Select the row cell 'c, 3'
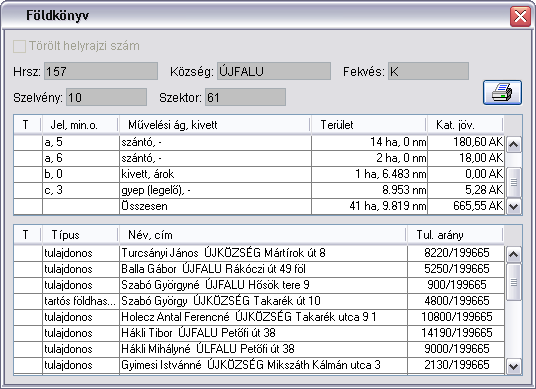 point(81,190)
